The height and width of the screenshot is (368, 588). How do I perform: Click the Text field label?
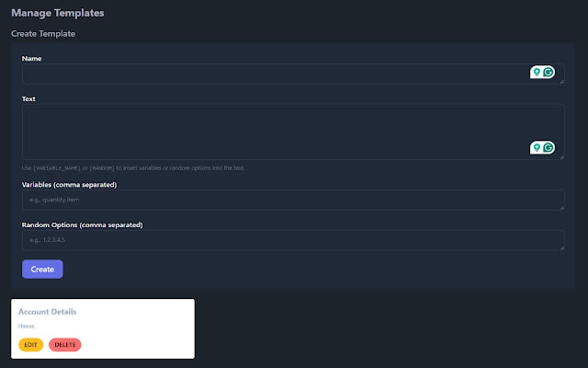pyautogui.click(x=28, y=99)
